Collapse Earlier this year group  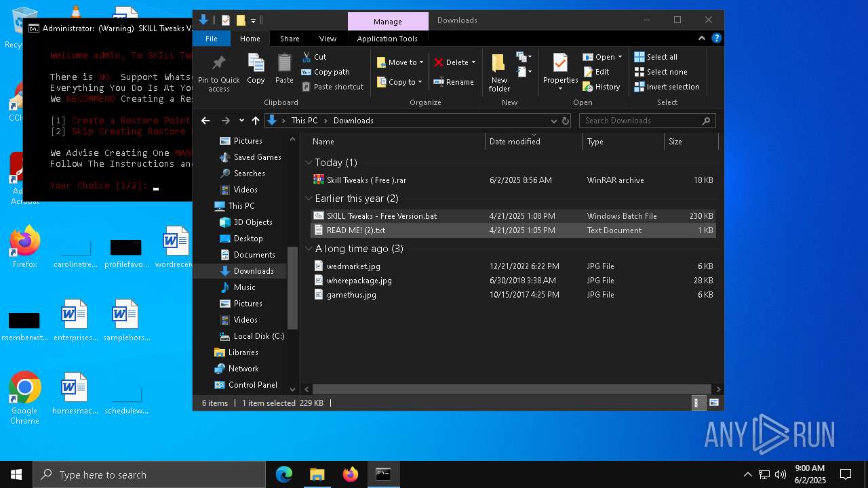click(x=309, y=199)
